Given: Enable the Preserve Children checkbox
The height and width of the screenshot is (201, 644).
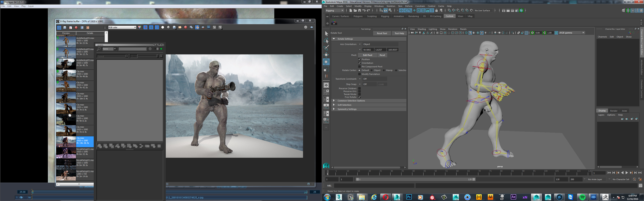Looking at the screenshot, I should [x=360, y=88].
